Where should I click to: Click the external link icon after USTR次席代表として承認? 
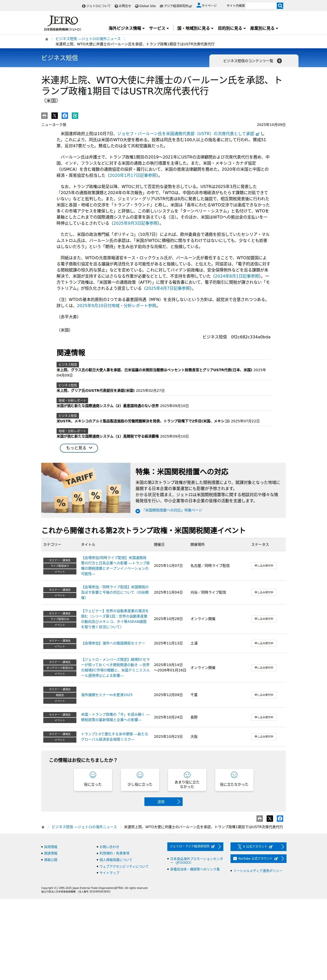(x=257, y=134)
